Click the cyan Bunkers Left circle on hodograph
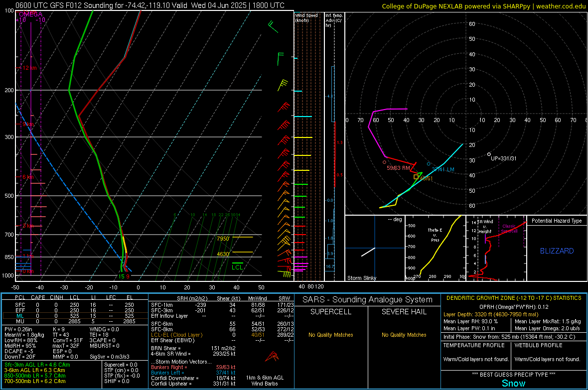The width and height of the screenshot is (588, 390). [x=429, y=164]
